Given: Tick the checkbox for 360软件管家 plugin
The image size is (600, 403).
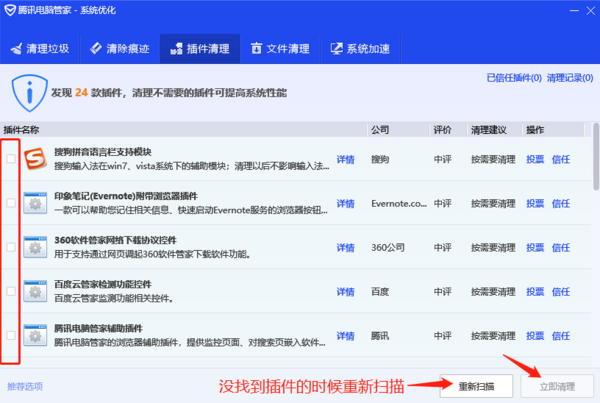Looking at the screenshot, I should point(11,247).
